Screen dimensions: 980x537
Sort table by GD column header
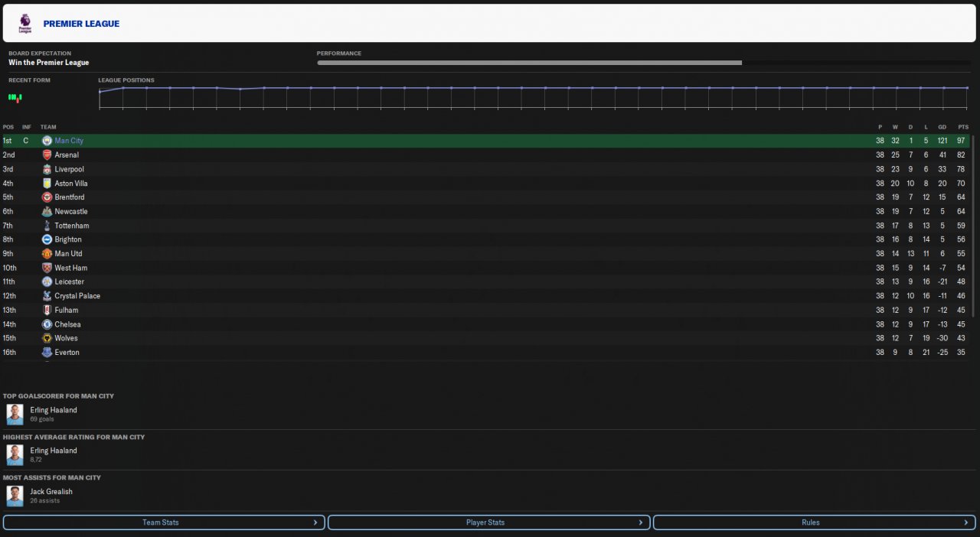942,127
